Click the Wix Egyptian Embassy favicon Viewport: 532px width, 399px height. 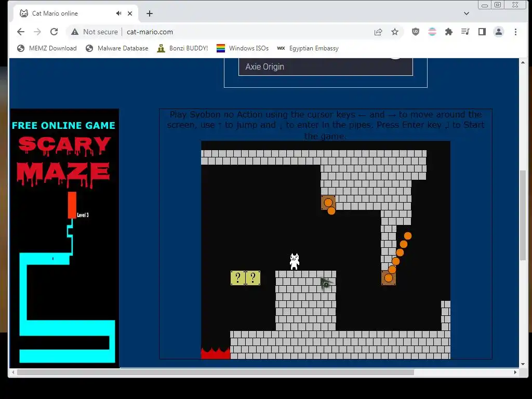281,48
